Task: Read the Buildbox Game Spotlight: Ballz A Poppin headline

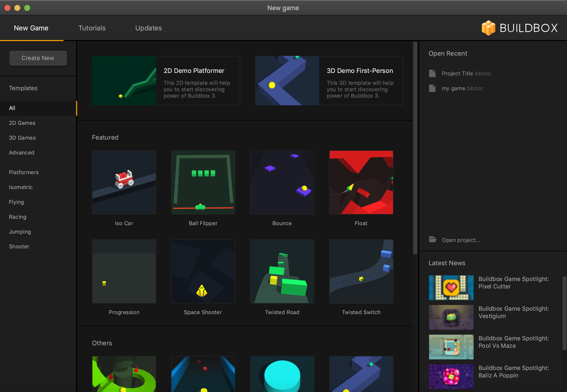Action: click(x=514, y=371)
